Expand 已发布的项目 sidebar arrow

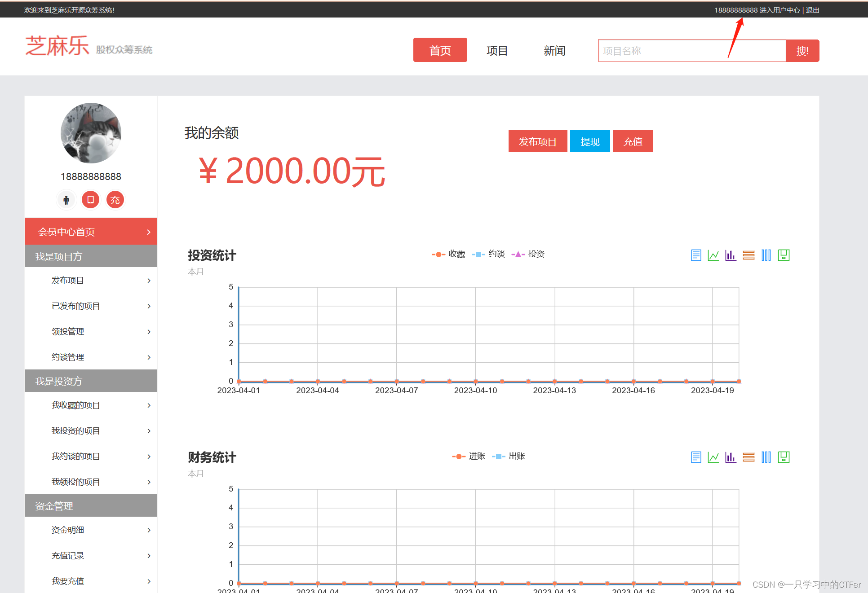click(149, 306)
